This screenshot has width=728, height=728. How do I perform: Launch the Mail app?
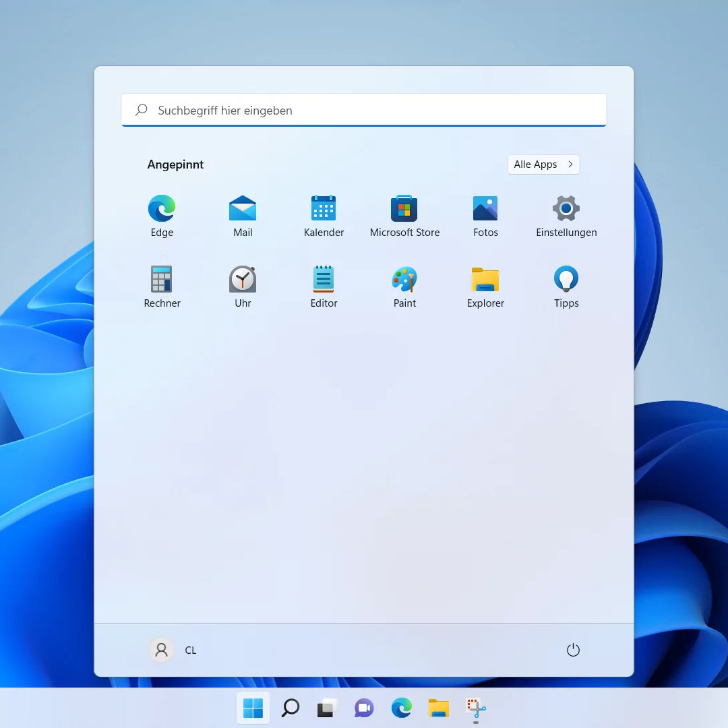243,214
